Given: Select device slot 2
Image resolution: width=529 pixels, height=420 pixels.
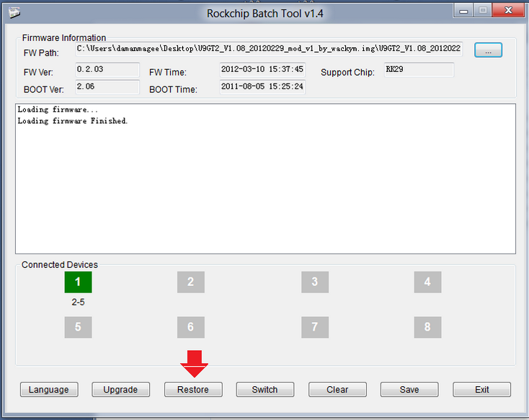Looking at the screenshot, I should click(x=190, y=282).
